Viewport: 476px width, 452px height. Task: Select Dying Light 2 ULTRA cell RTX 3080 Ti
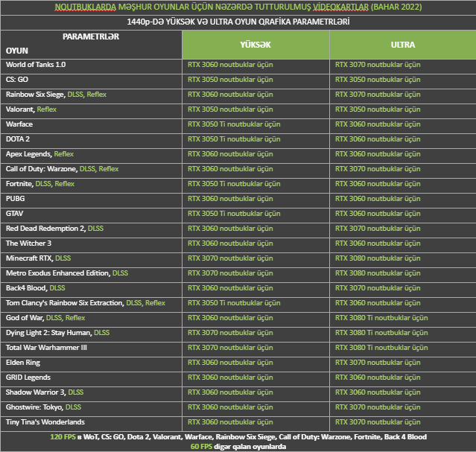click(403, 334)
